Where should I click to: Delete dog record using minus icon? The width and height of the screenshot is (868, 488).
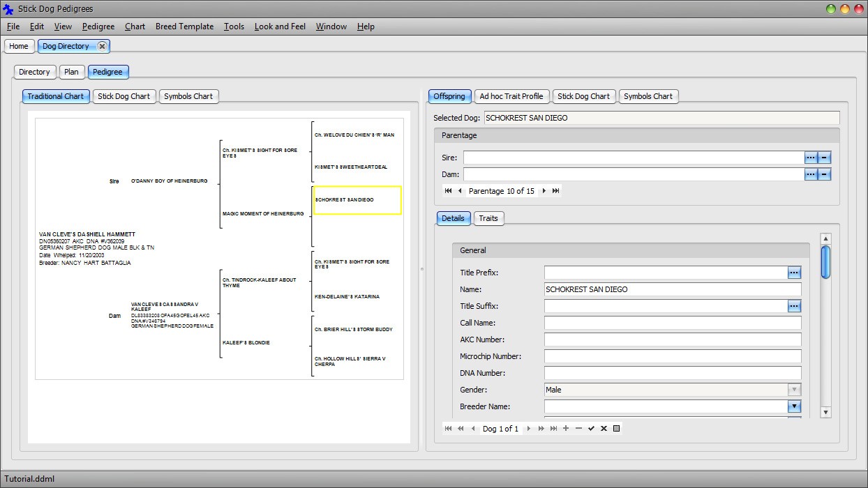[x=578, y=429]
